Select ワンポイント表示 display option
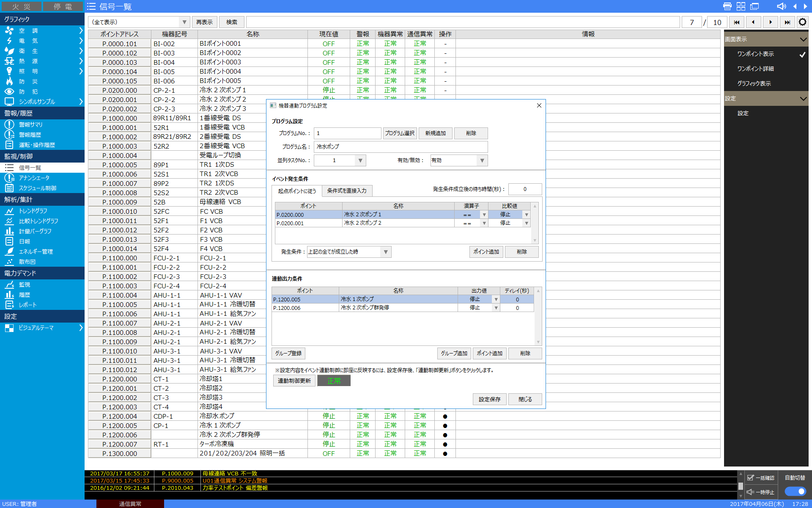812x508 pixels. (755, 54)
